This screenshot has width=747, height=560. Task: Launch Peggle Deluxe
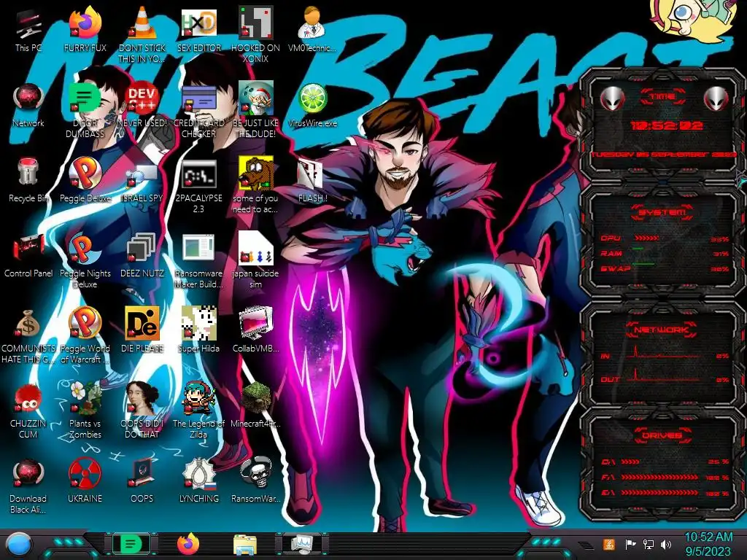tap(85, 181)
